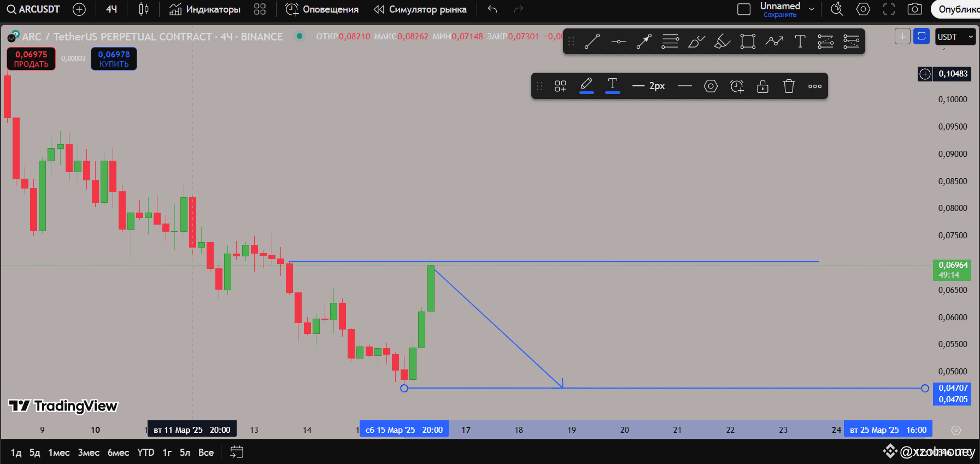This screenshot has height=464, width=980.
Task: Open symbol search for ARCUSDT
Action: pos(33,9)
